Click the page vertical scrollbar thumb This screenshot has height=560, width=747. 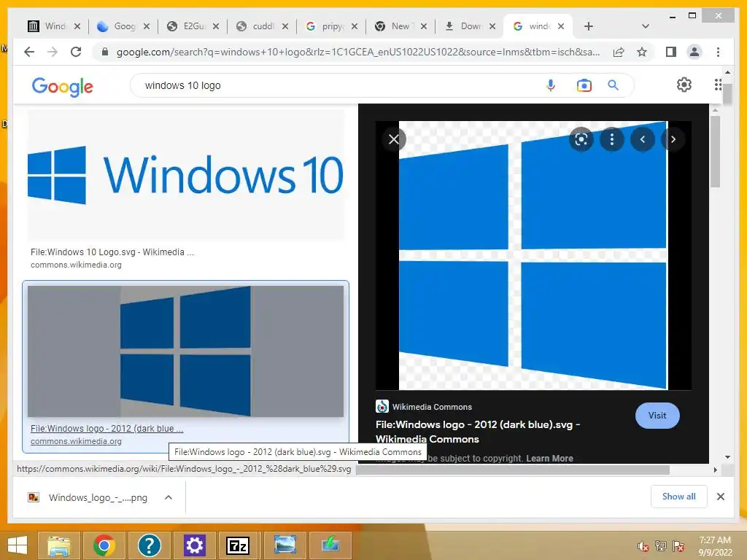727,93
